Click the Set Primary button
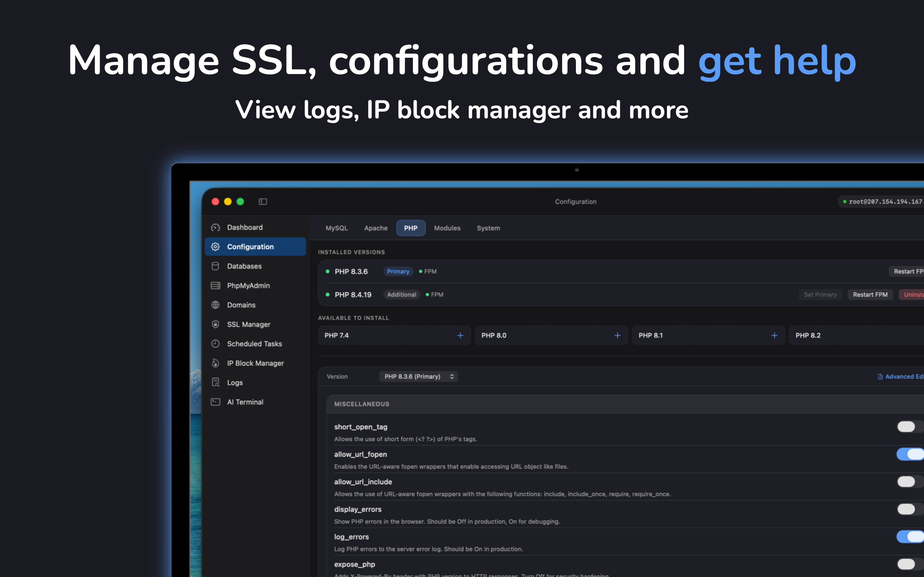The image size is (924, 577). coord(820,295)
